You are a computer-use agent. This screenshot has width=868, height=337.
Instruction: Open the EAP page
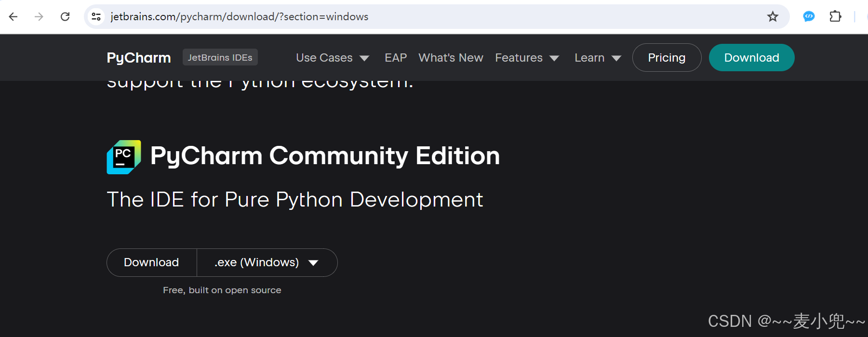tap(396, 58)
